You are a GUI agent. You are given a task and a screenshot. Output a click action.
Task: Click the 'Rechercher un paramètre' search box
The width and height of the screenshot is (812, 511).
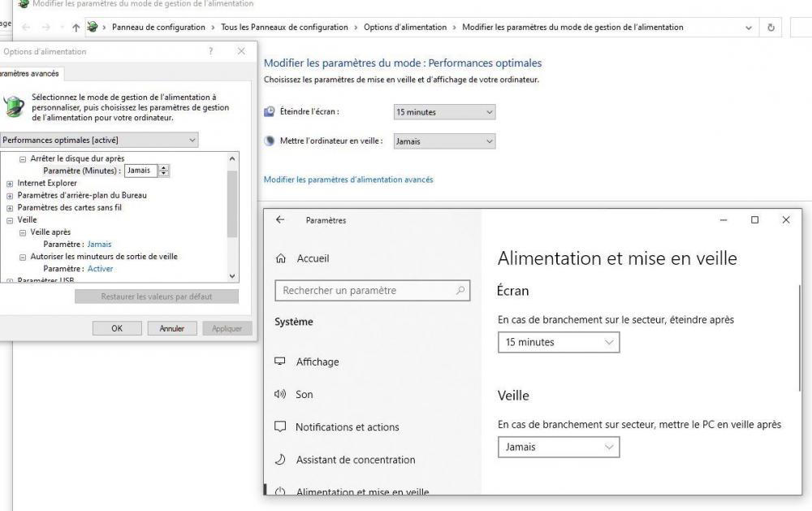click(x=373, y=291)
